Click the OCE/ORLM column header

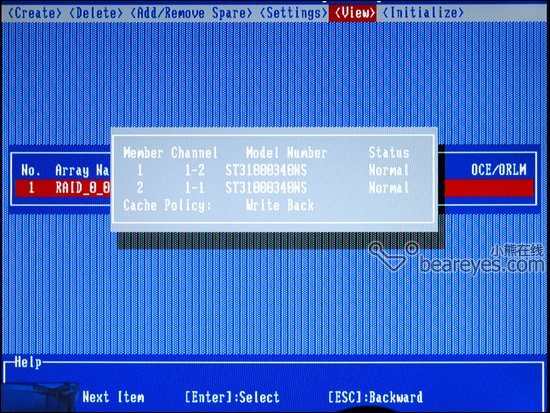(x=498, y=170)
